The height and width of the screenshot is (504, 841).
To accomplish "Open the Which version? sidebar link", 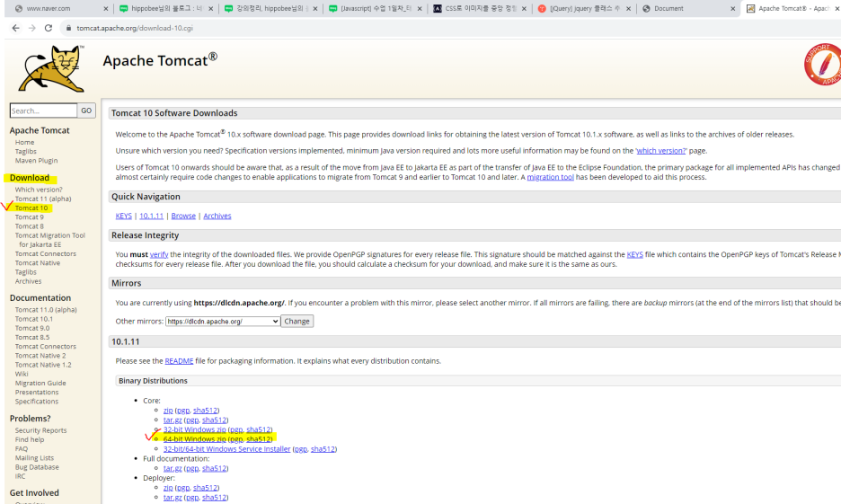I will click(x=39, y=190).
